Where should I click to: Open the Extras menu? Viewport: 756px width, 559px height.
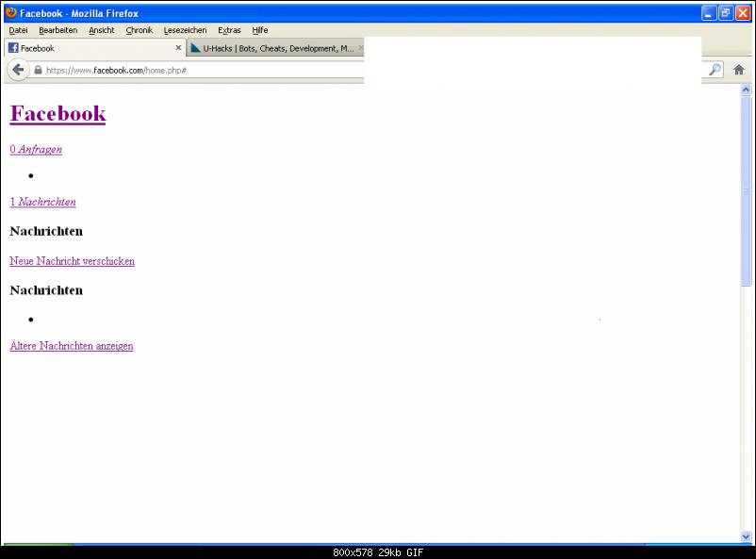click(x=229, y=30)
